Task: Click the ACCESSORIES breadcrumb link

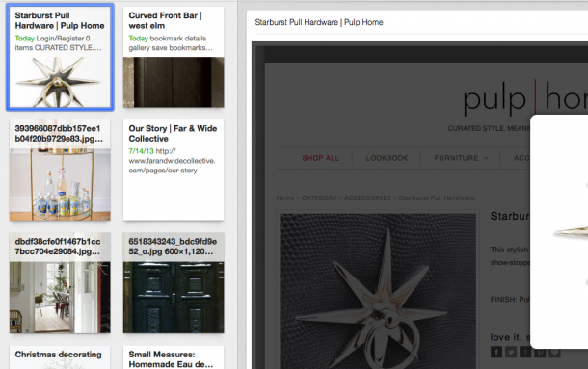Action: (367, 198)
